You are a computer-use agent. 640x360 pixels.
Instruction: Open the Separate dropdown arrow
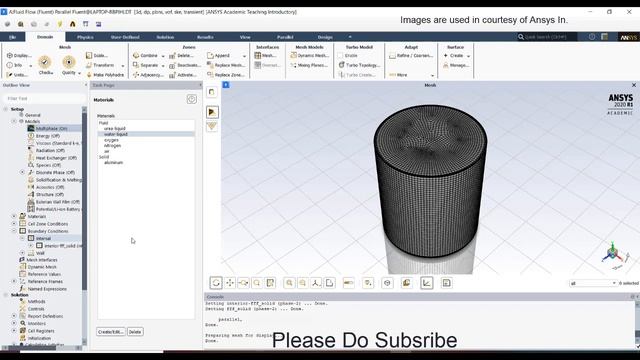pyautogui.click(x=163, y=66)
